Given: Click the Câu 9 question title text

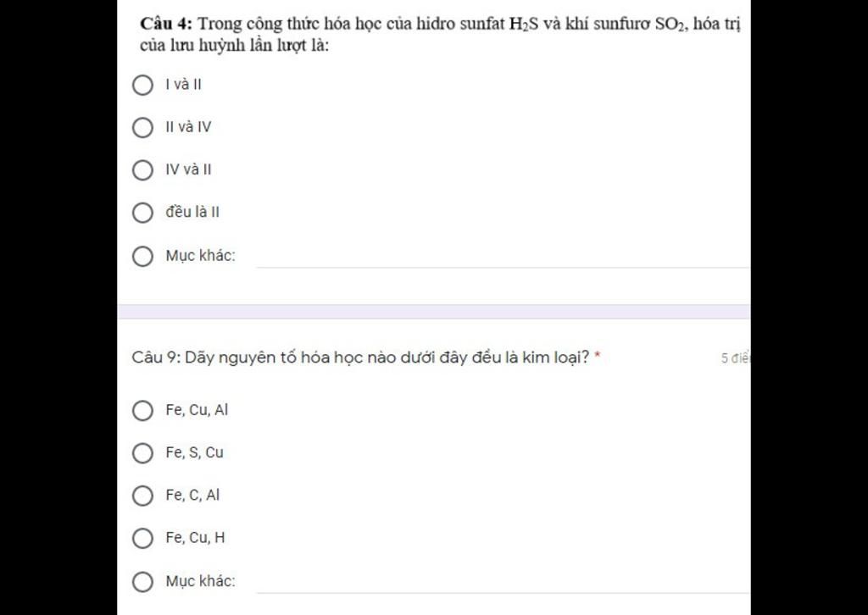Looking at the screenshot, I should pos(360,357).
